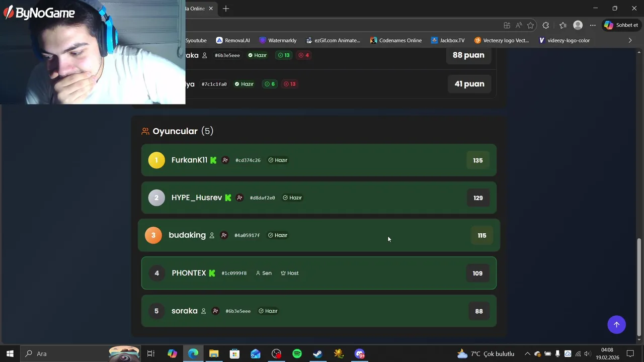Click the Host crown label on PHONTEX row
The image size is (644, 362).
pos(290,273)
